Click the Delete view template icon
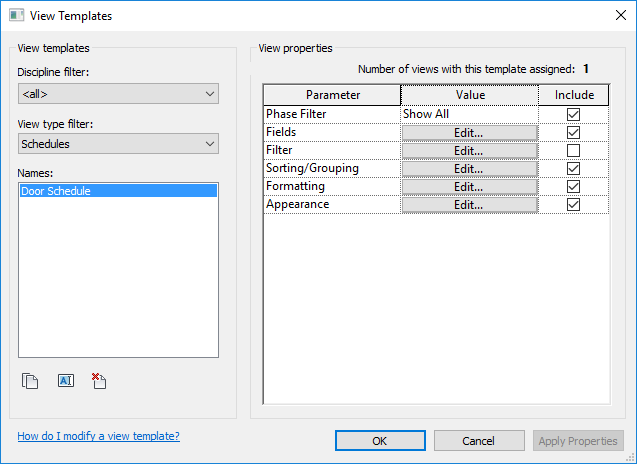The image size is (637, 464). pos(98,381)
